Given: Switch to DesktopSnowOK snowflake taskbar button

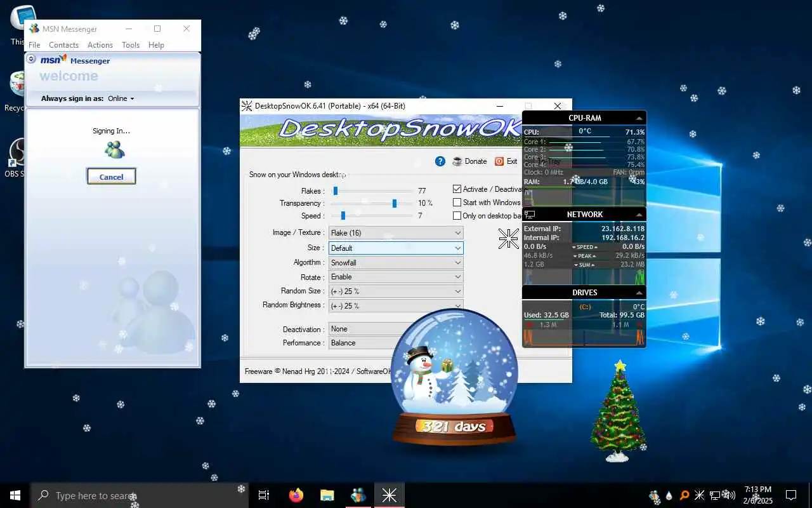Looking at the screenshot, I should pyautogui.click(x=389, y=495).
